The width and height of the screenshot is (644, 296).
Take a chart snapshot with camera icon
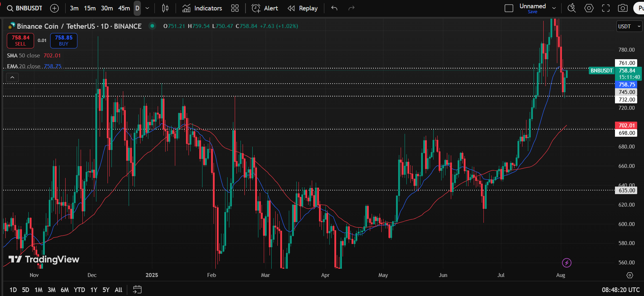pyautogui.click(x=623, y=8)
